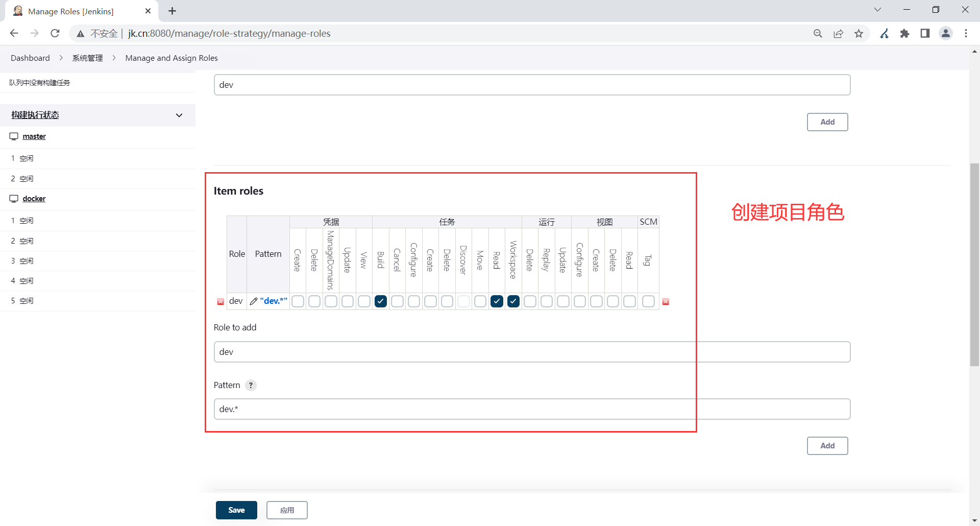
Task: Close the Manage Roles tab
Action: pos(148,11)
